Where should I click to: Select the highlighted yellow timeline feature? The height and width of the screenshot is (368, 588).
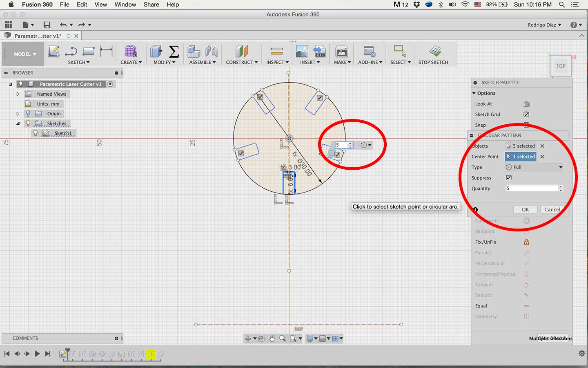point(151,354)
